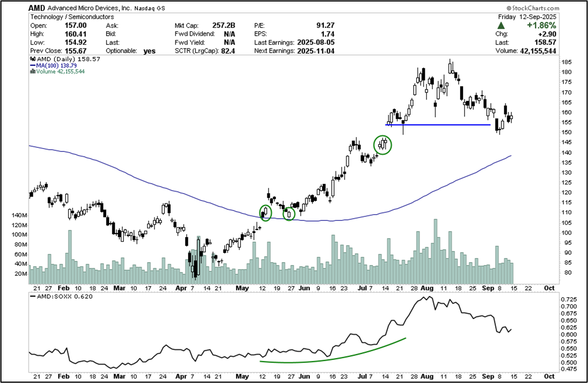
Task: Click the Low value 154.92
Action: coord(76,42)
